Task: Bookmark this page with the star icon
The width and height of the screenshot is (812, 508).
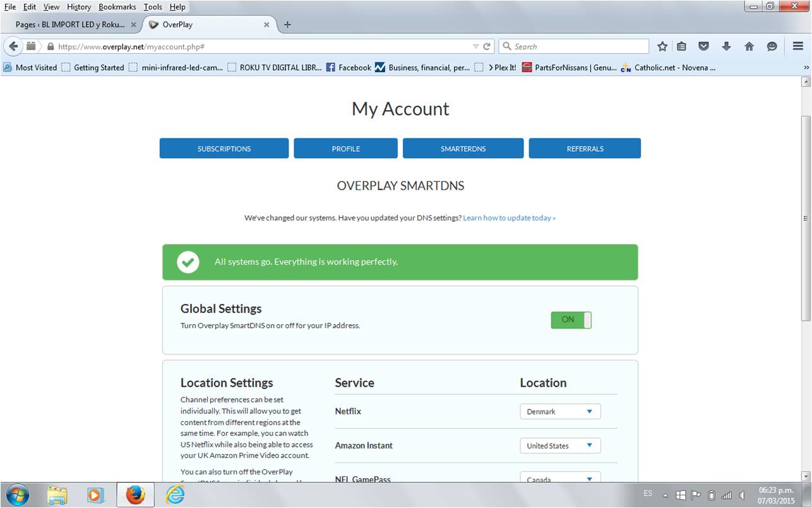Action: [662, 46]
